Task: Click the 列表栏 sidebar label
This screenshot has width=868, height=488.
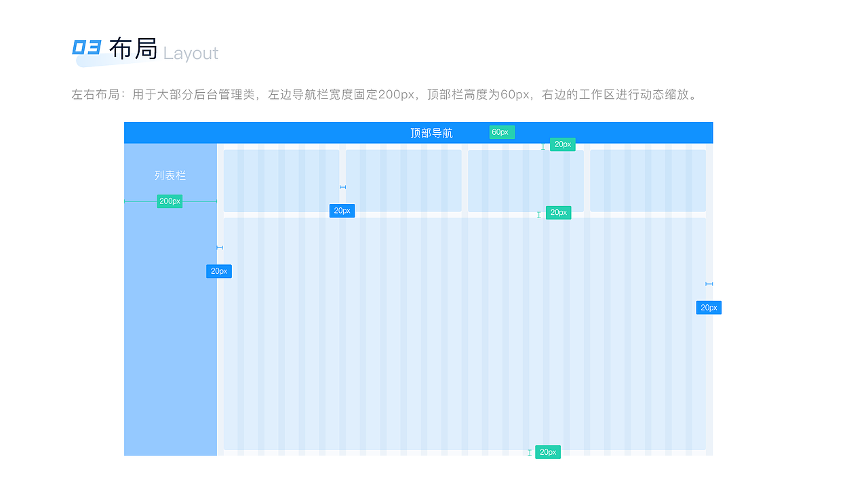Action: click(170, 176)
